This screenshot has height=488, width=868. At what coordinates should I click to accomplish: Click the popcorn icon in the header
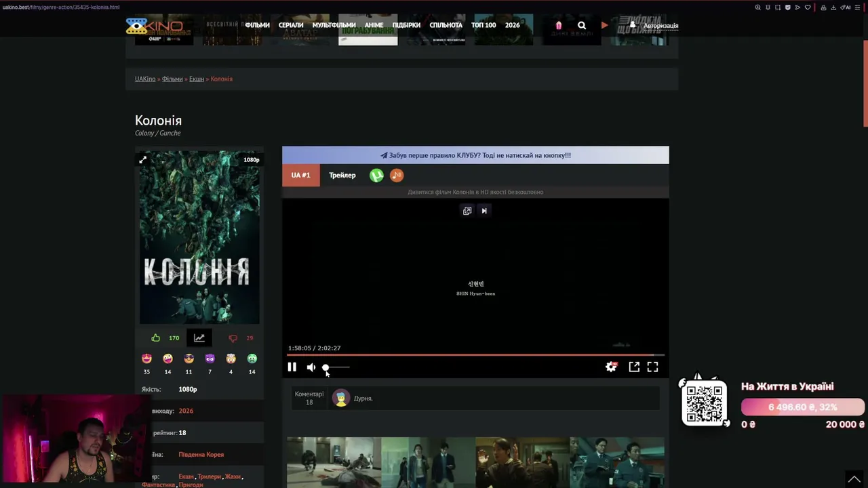click(559, 25)
